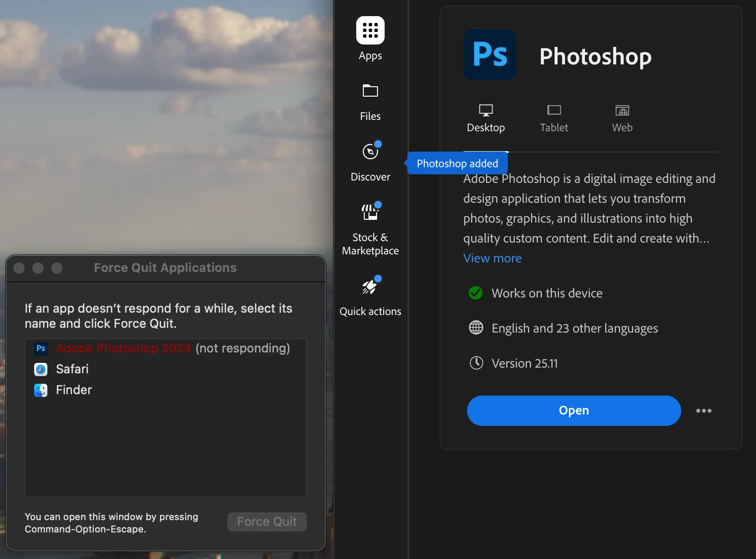Click the globe languages icon
Screen dimensions: 756x559
[476, 328]
